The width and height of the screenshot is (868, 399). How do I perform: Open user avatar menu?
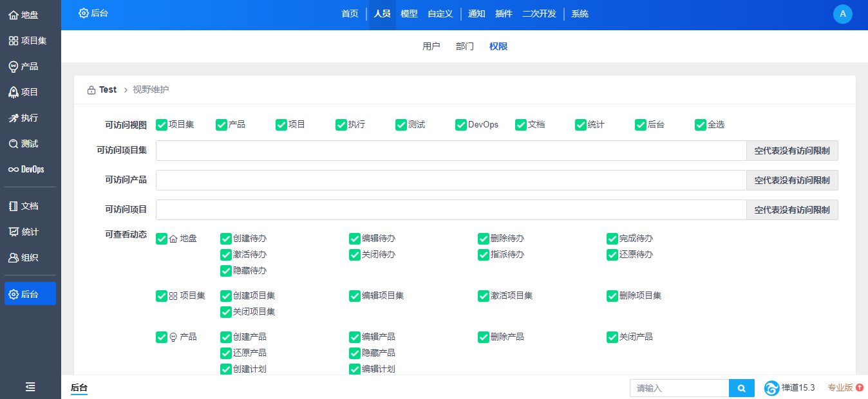[x=842, y=14]
